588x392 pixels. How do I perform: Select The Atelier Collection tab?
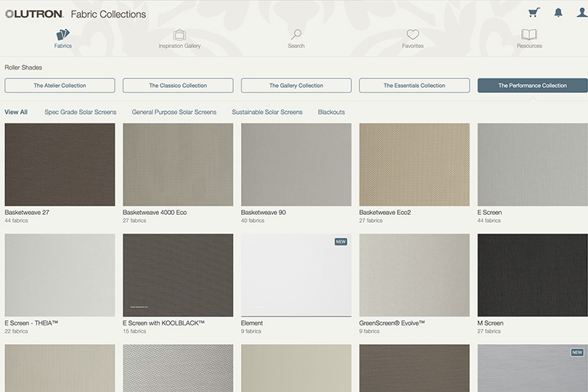point(60,86)
